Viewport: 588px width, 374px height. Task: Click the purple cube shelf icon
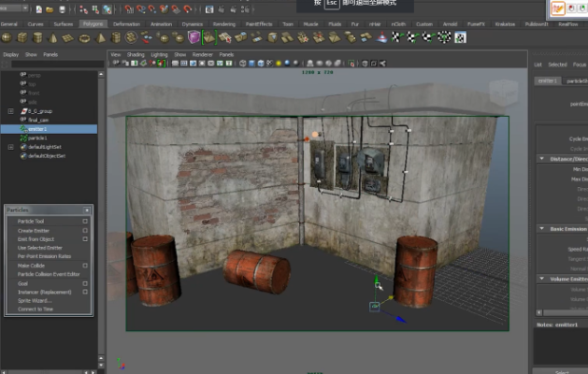click(194, 37)
